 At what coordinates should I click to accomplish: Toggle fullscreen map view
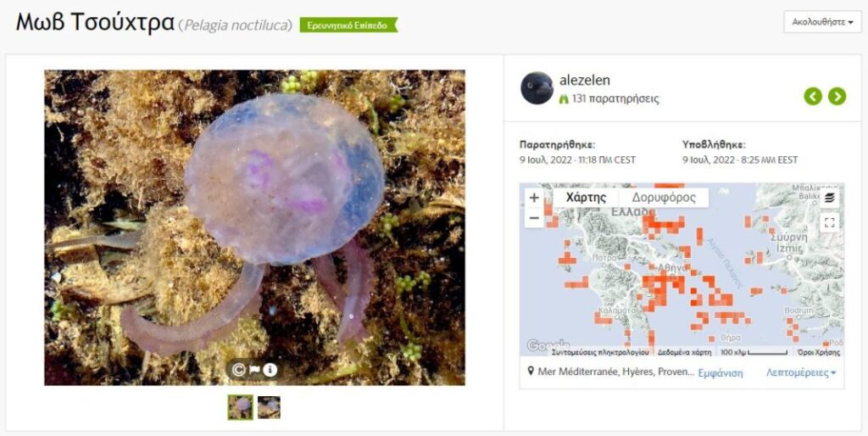[829, 223]
